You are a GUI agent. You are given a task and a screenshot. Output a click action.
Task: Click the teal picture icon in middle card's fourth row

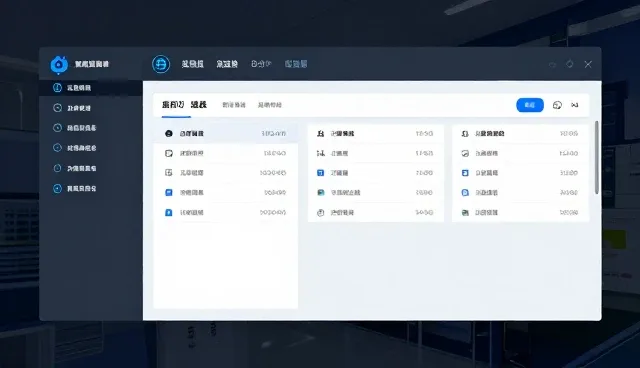pyautogui.click(x=321, y=192)
